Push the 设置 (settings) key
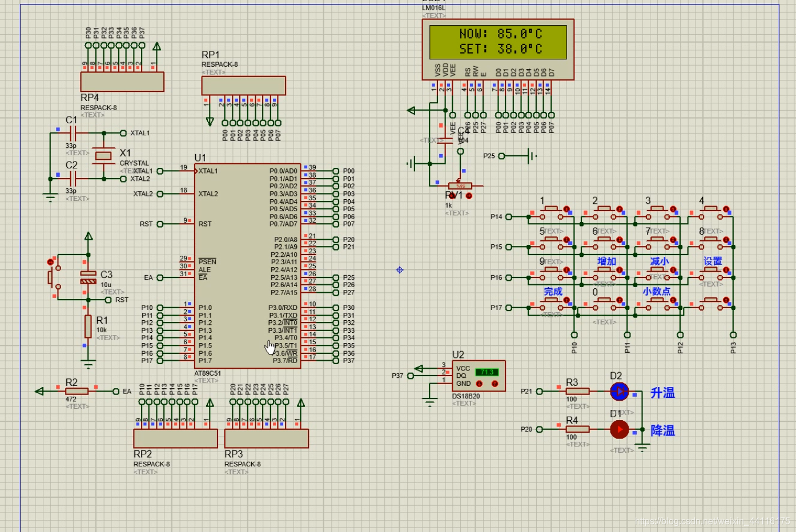The image size is (796, 532). tap(710, 273)
